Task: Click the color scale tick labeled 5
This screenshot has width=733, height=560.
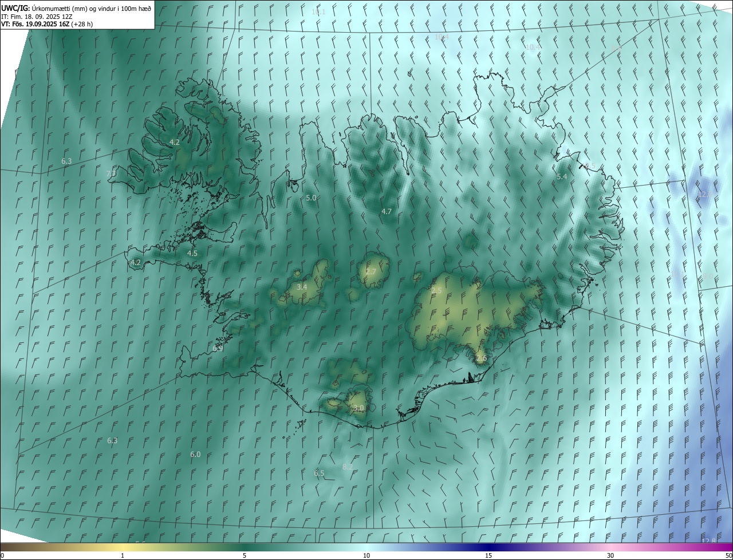Action: click(245, 555)
